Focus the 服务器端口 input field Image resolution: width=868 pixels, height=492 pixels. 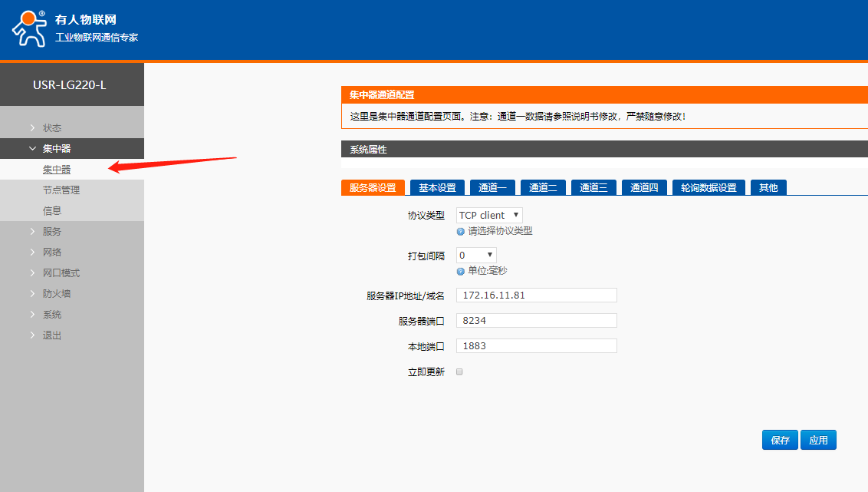536,321
